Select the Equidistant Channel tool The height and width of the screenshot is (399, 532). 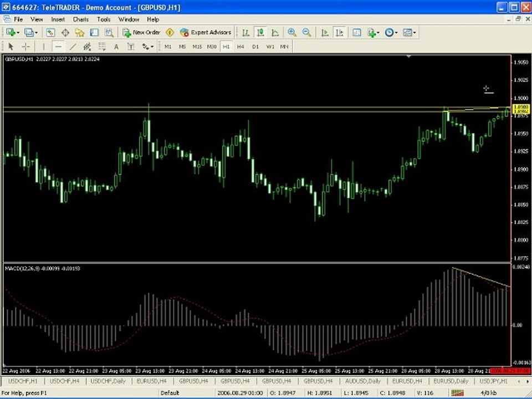[x=87, y=47]
